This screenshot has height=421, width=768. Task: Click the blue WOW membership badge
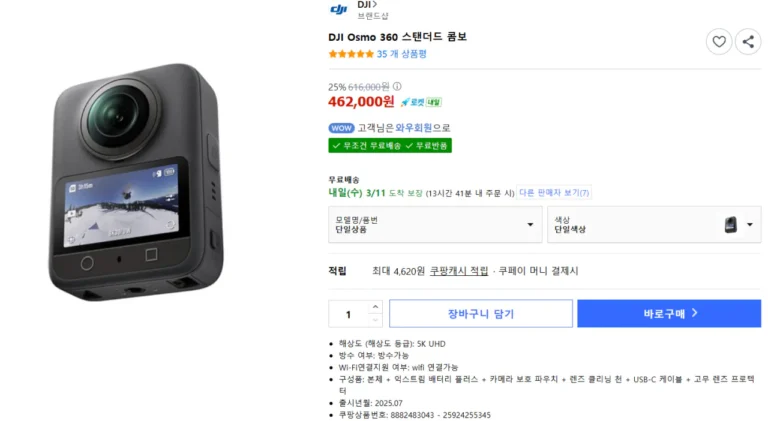click(x=341, y=128)
